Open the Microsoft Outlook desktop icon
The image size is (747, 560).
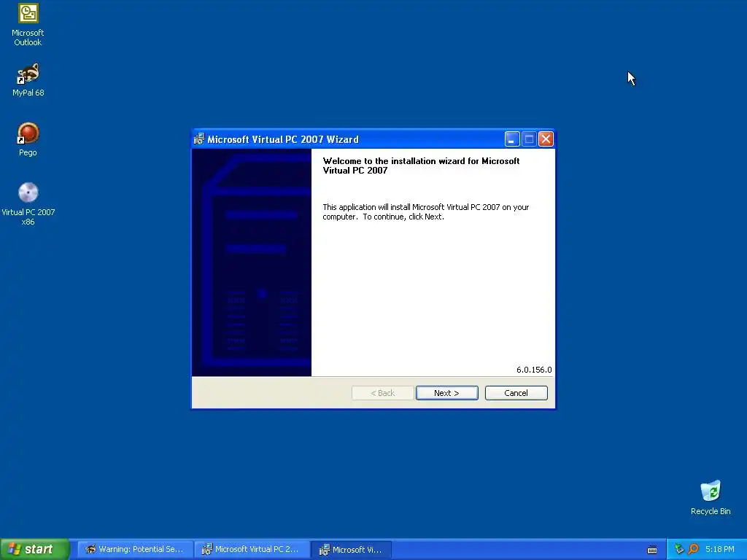point(28,25)
